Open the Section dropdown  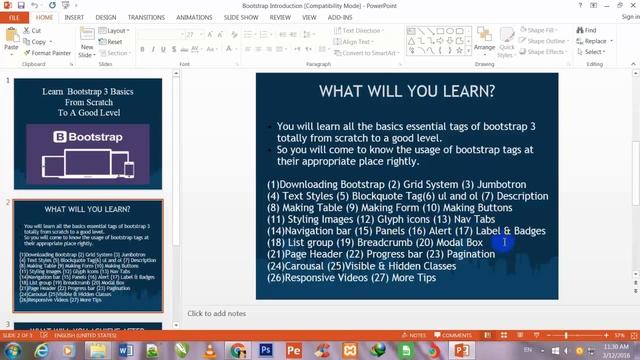tap(115, 53)
